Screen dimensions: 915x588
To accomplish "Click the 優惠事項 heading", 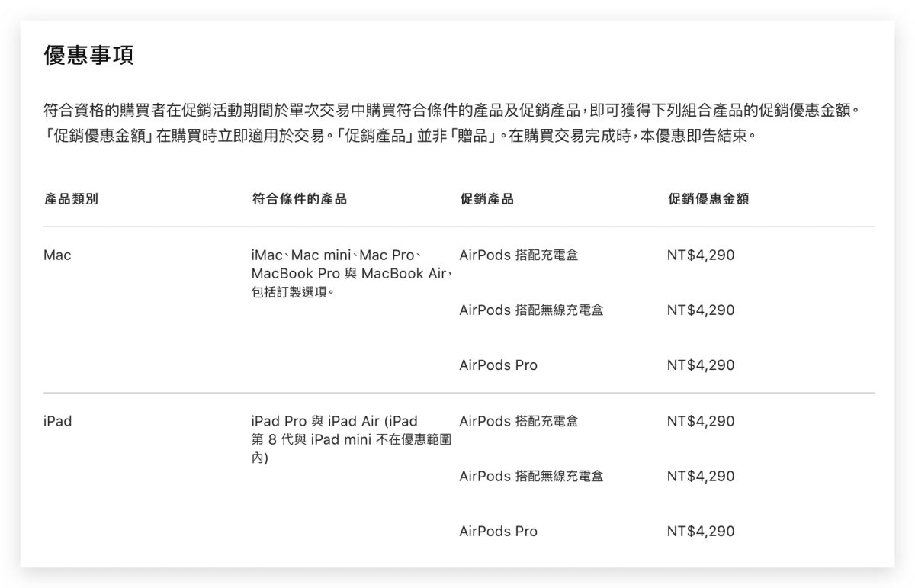I will point(89,56).
